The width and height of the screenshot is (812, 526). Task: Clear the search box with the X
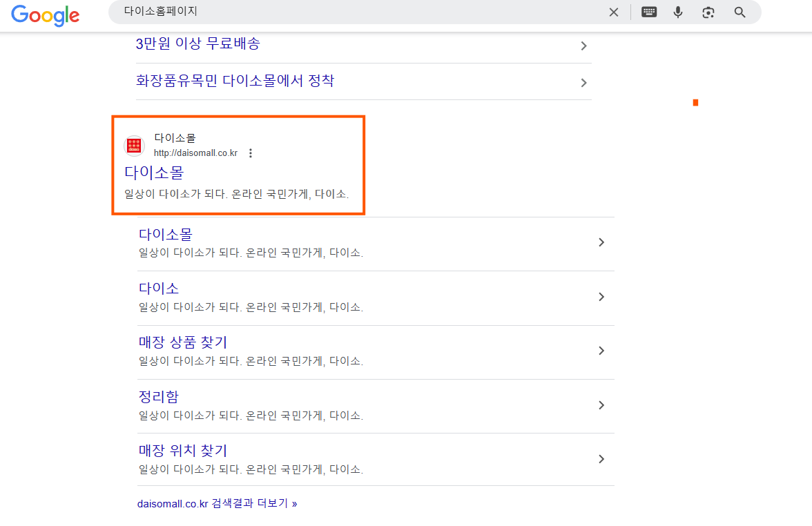[x=614, y=12]
